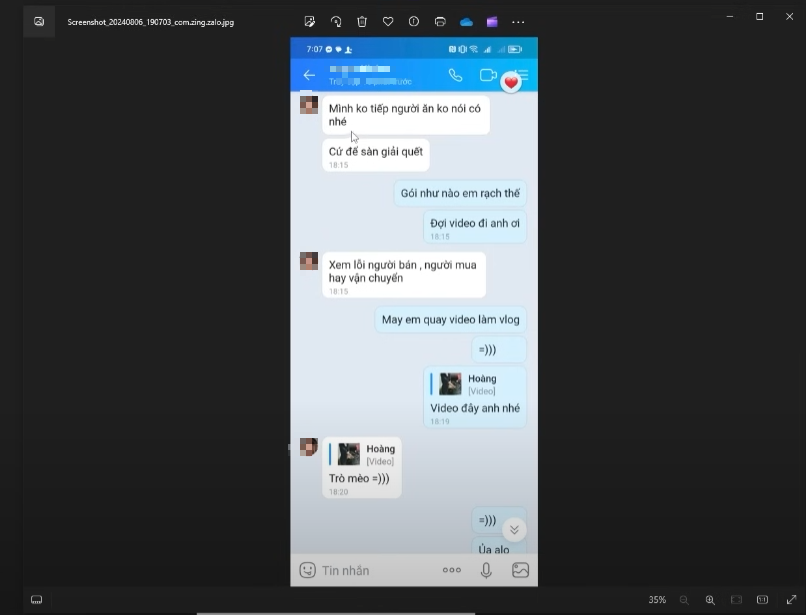Show file info for the image

click(414, 21)
